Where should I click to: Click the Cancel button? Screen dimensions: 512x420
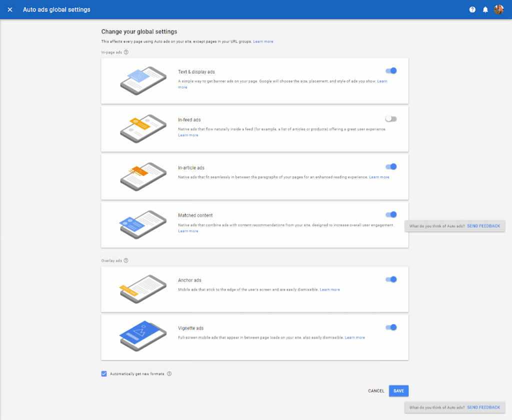(x=376, y=391)
